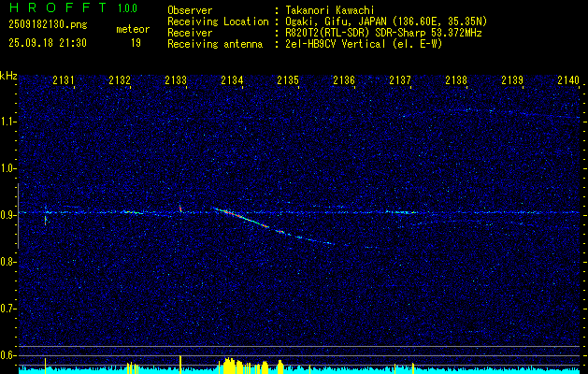Click the 1.1 kHz frequency label
Screen dimensions: 588x374
click(x=8, y=122)
